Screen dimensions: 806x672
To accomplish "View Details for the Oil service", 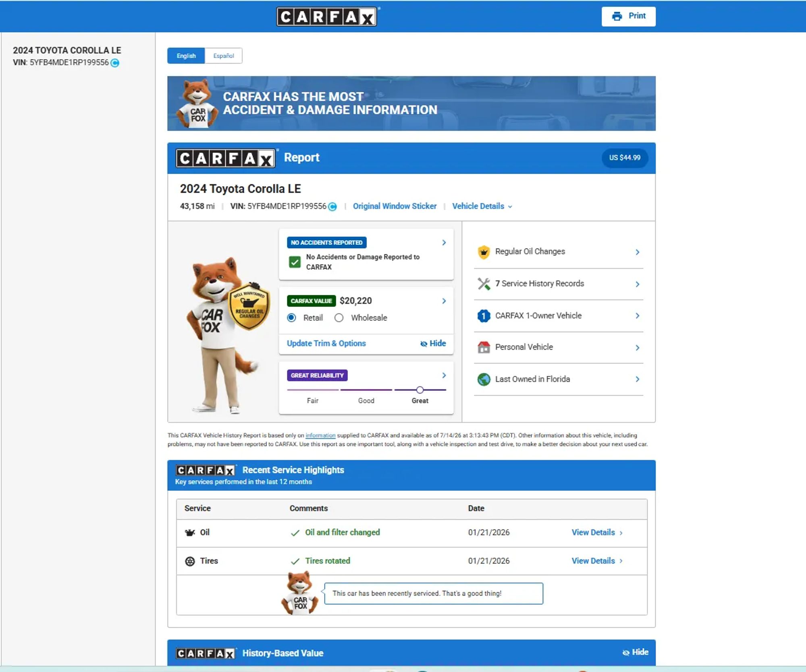I will point(597,533).
